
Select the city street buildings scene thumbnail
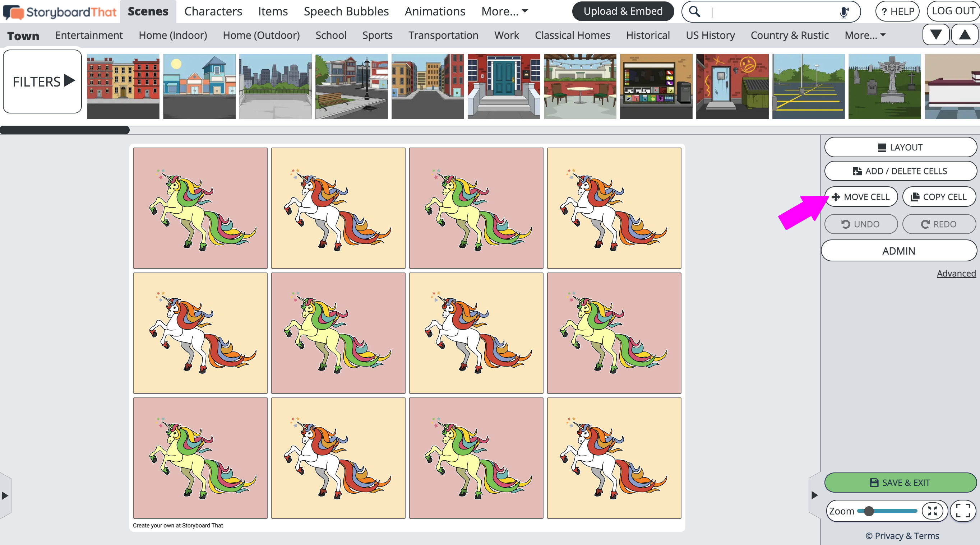pos(427,86)
